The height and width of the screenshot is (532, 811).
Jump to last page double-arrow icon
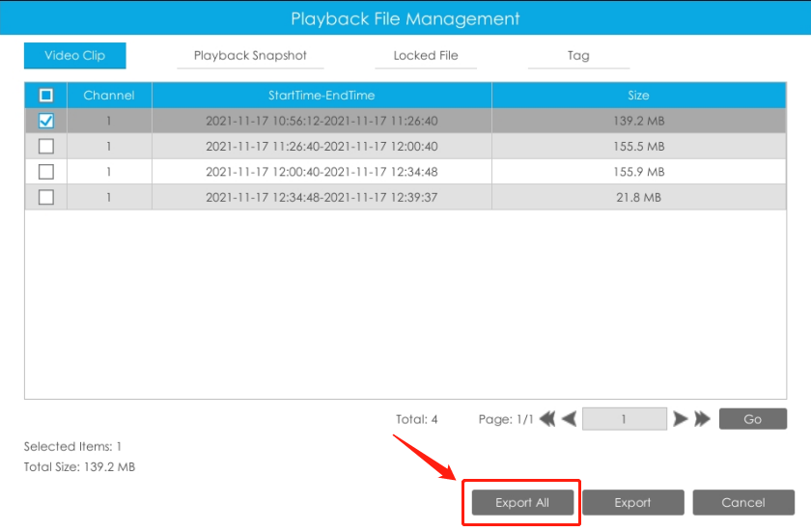click(x=702, y=419)
